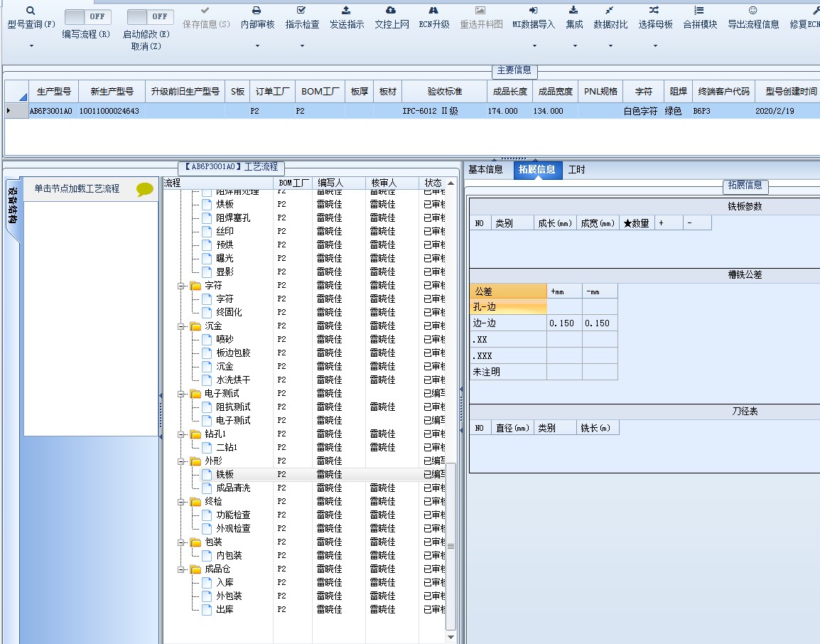Image resolution: width=820 pixels, height=644 pixels.
Task: Click MI数据导入 import icon
Action: pyautogui.click(x=533, y=11)
